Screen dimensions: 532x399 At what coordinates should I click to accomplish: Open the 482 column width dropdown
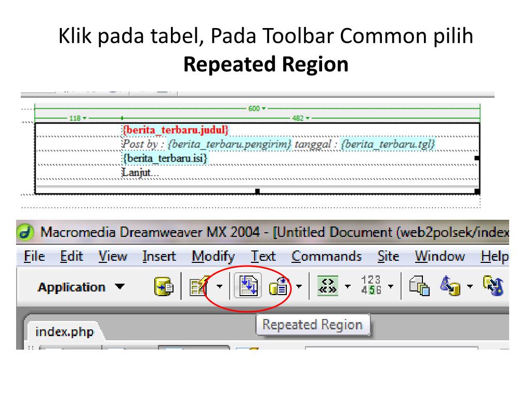click(301, 118)
